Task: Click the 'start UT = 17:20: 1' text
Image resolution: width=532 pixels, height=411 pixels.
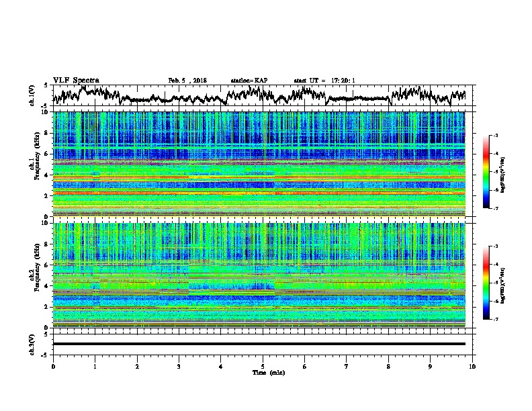Action: point(324,81)
